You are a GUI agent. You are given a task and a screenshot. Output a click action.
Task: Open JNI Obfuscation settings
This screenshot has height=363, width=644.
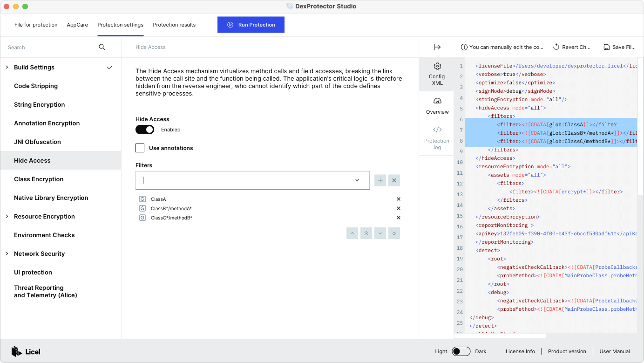click(x=61, y=142)
